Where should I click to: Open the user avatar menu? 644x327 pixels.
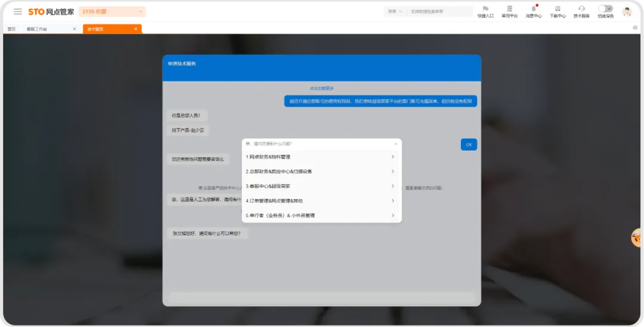tap(627, 11)
